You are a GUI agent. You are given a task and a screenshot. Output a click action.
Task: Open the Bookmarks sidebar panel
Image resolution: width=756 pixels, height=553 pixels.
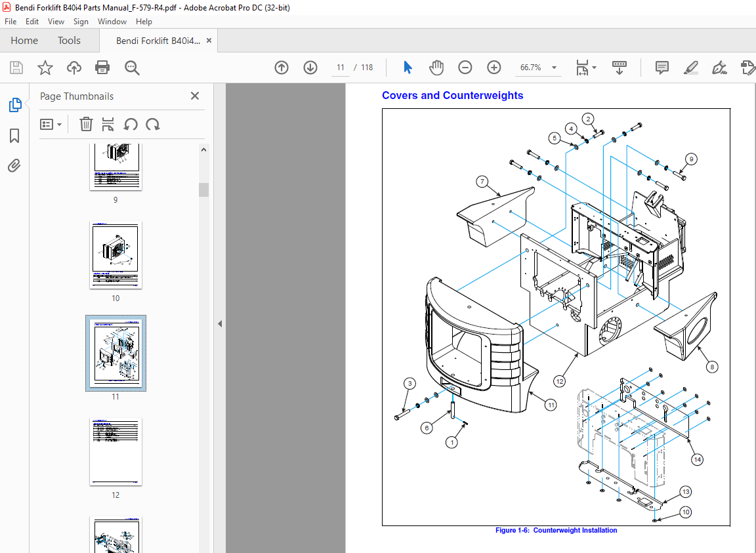(x=14, y=136)
